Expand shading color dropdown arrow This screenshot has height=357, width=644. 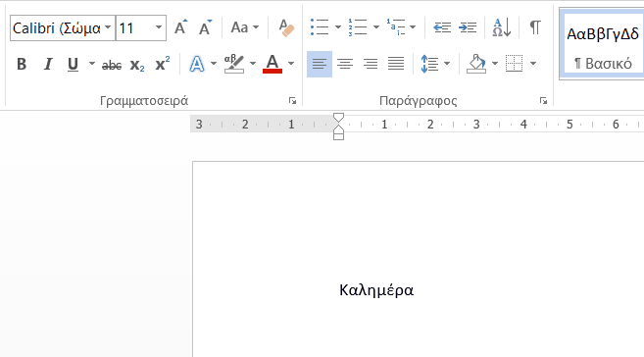(x=495, y=64)
